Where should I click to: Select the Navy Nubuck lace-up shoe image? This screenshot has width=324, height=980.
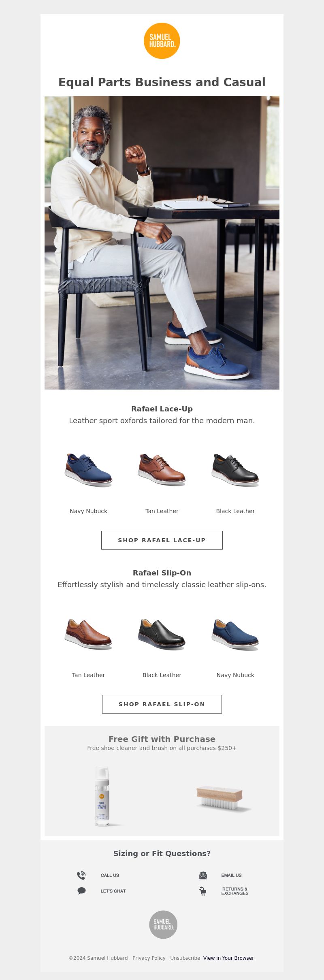pos(88,470)
